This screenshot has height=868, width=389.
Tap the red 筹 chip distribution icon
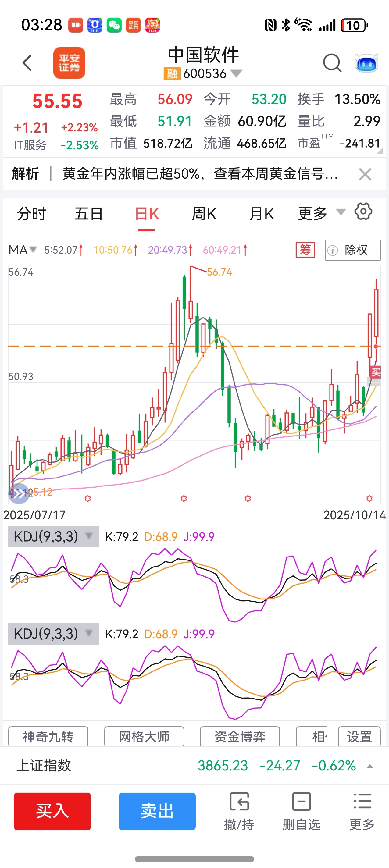click(305, 250)
